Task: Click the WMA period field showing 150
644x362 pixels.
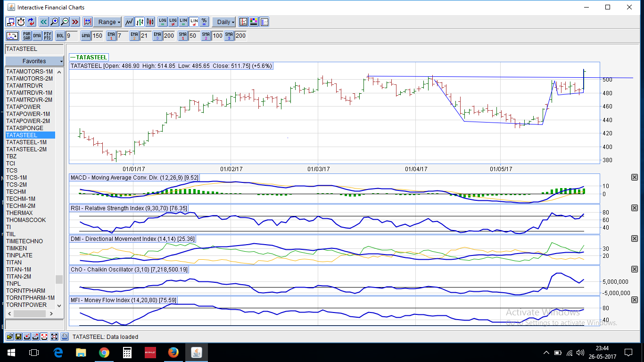Action: [97, 36]
